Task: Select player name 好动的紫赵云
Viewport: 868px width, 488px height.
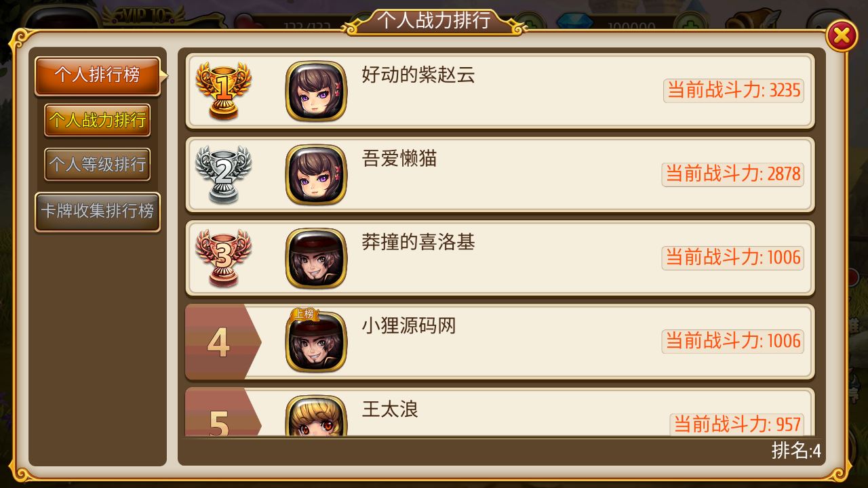Action: pyautogui.click(x=418, y=75)
